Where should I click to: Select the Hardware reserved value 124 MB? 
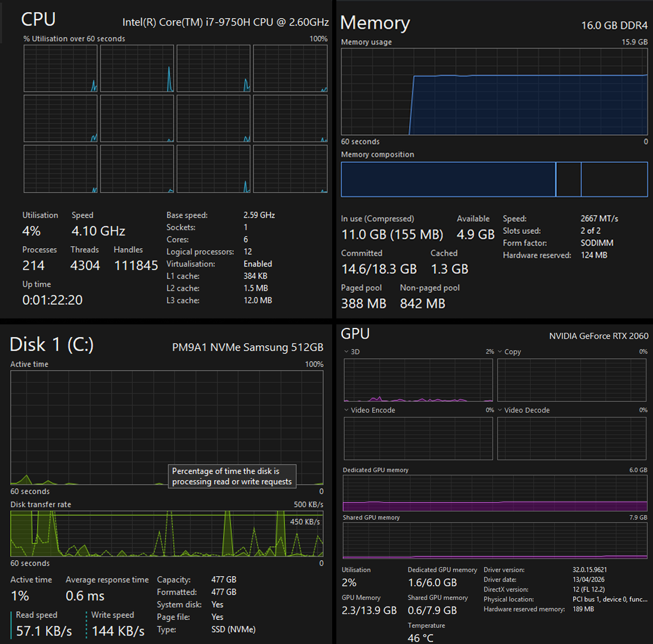click(x=594, y=255)
